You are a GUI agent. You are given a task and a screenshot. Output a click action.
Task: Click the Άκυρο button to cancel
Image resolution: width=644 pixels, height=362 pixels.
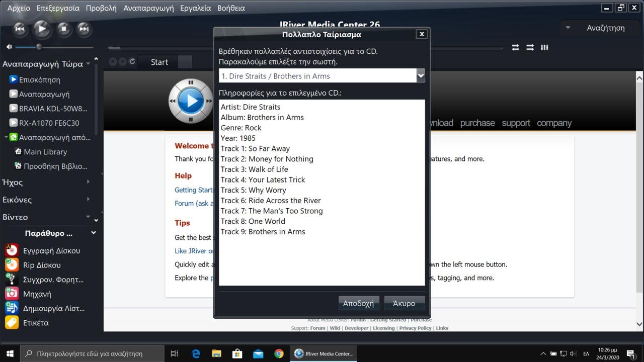[x=404, y=303]
